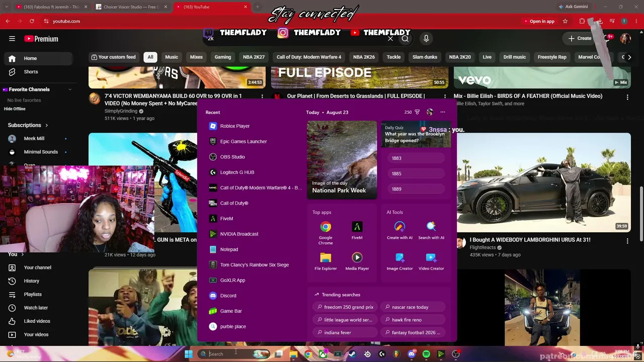Image resolution: width=644 pixels, height=362 pixels.
Task: Open the Create with AI tool
Action: (x=399, y=231)
